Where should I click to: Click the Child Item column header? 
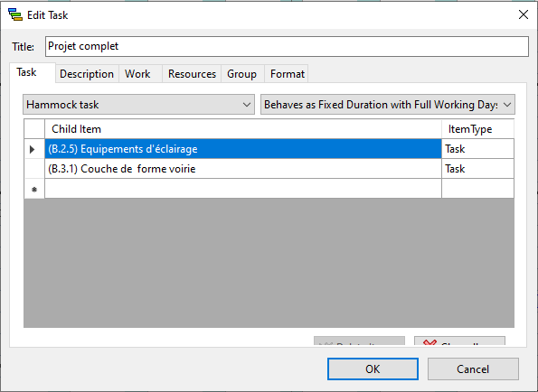point(243,129)
